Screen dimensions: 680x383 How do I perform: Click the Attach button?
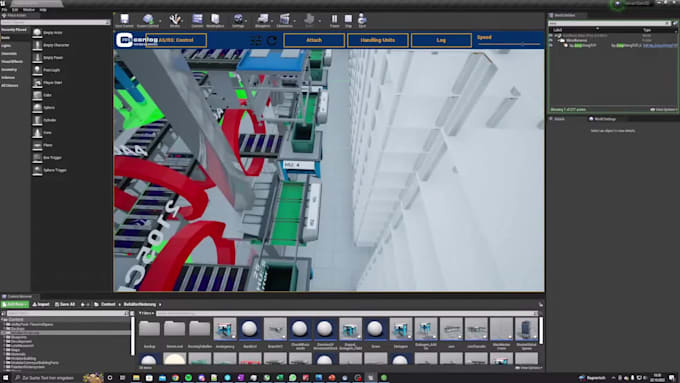pyautogui.click(x=314, y=40)
